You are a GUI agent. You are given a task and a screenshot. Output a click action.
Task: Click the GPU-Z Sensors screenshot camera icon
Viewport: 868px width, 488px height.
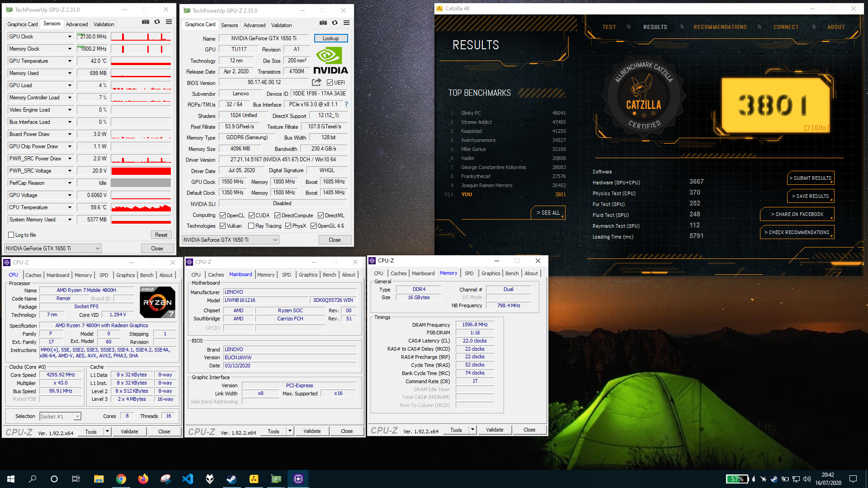146,22
